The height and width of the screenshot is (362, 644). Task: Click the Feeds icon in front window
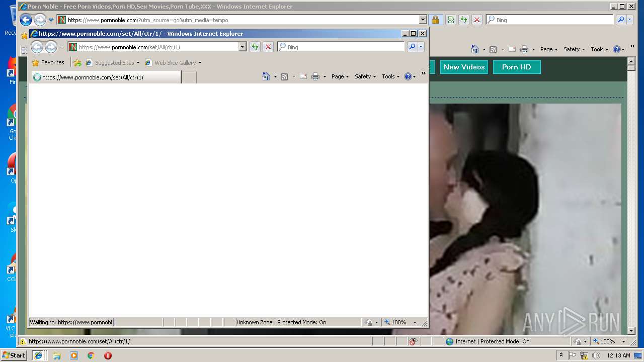(x=284, y=76)
